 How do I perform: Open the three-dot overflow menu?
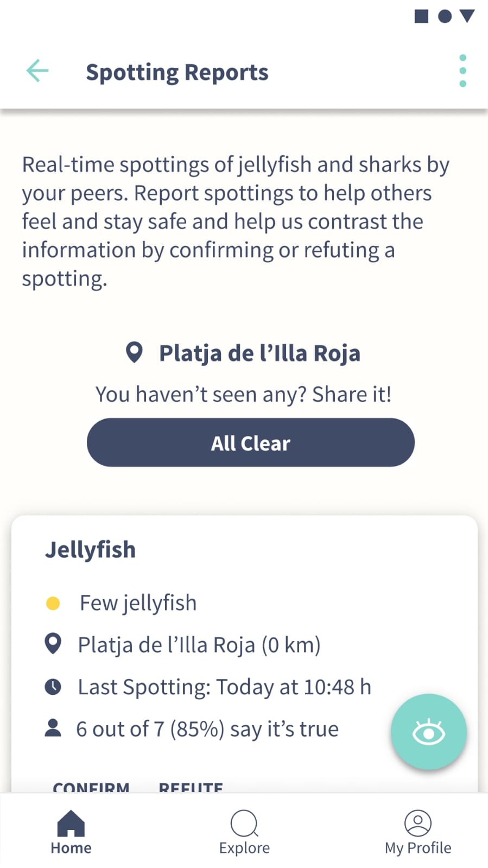coord(462,71)
